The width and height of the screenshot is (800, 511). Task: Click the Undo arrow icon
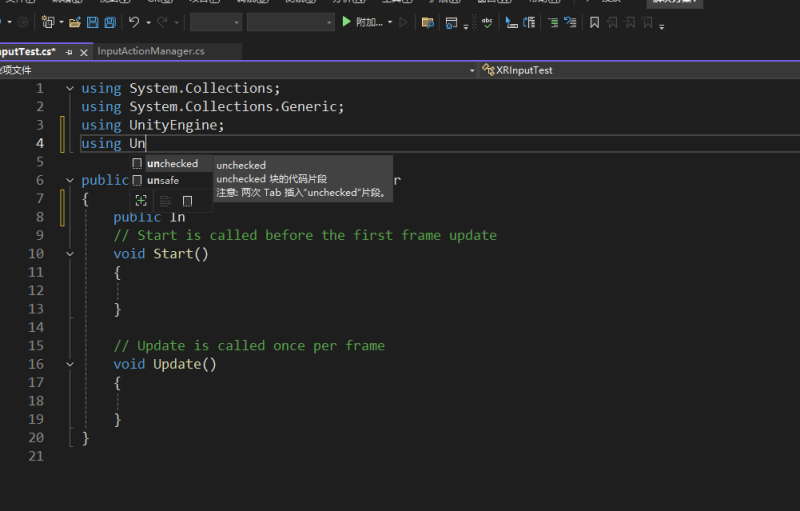pos(134,22)
